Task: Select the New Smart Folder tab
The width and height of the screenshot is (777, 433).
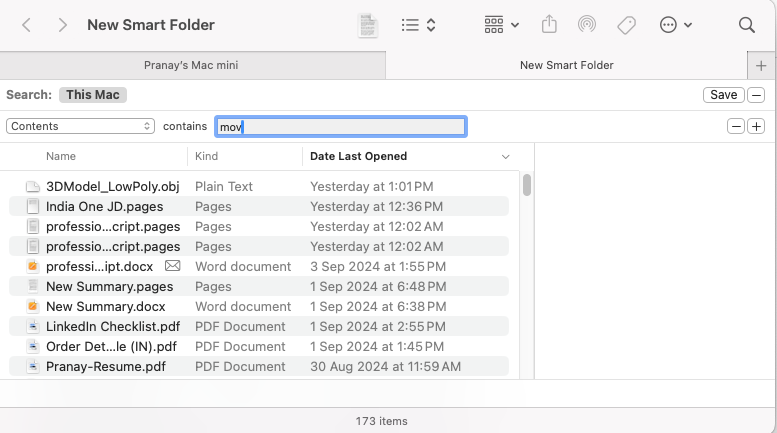Action: [566, 65]
